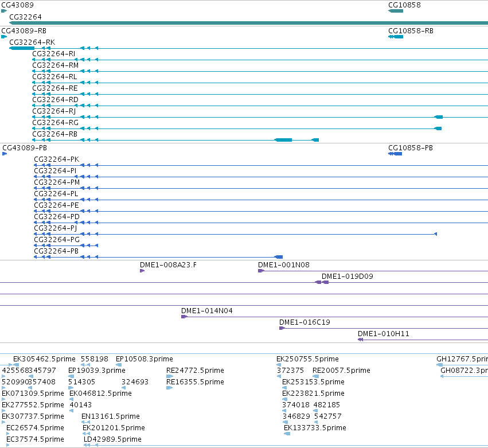Click the CG32264-RB transcript label
Viewport: 488px width, 448px height.
(55, 134)
